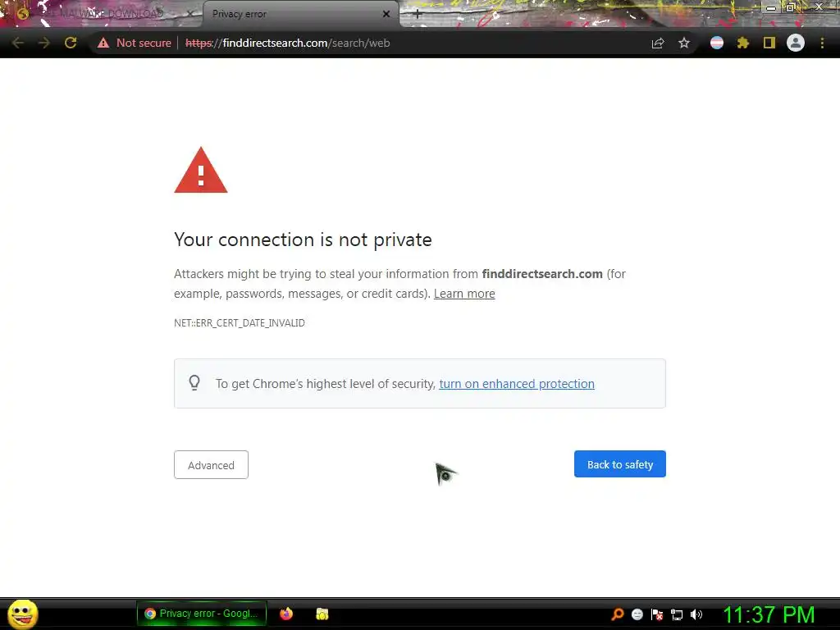
Task: Select Privacy error Chrome taskbar item
Action: (202, 614)
